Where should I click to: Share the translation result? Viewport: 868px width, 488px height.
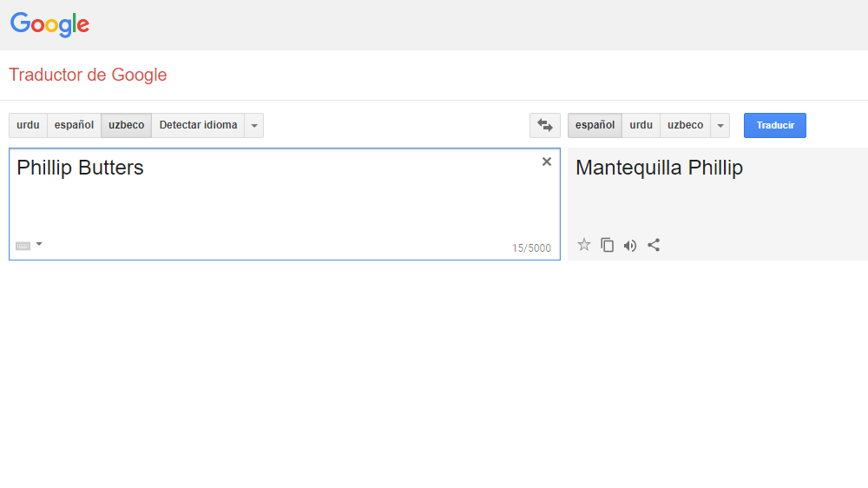[x=654, y=245]
